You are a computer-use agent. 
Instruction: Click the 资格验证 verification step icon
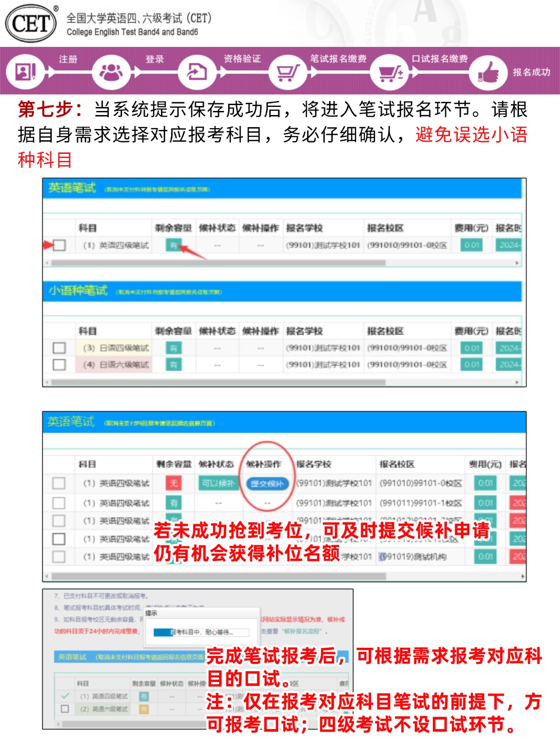point(197,72)
